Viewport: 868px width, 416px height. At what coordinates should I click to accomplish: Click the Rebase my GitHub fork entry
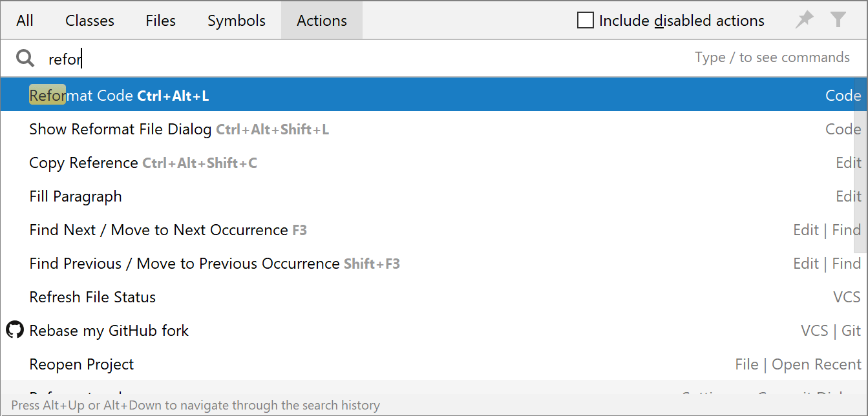[x=109, y=330]
